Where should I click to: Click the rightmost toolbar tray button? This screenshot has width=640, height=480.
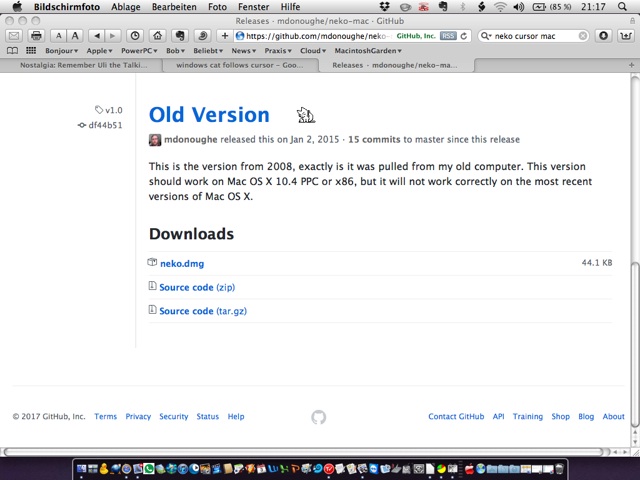coord(626,36)
